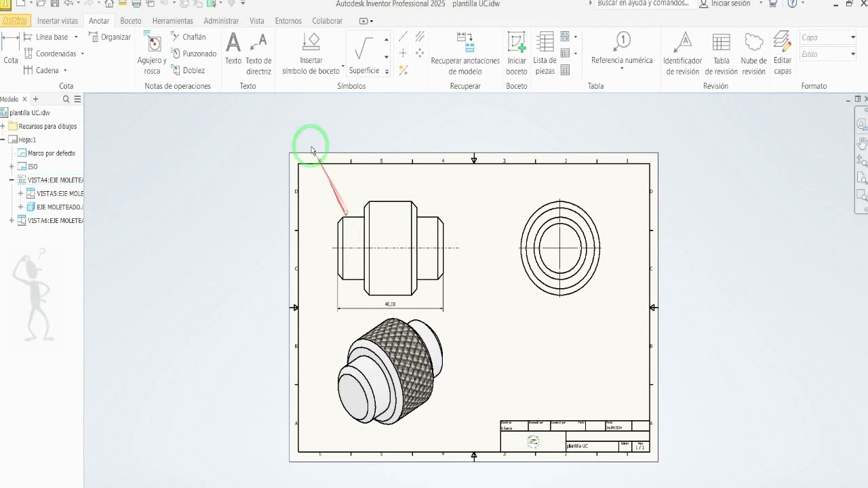Open the Archivo menu
Screen dimensions: 868x488
pyautogui.click(x=15, y=21)
